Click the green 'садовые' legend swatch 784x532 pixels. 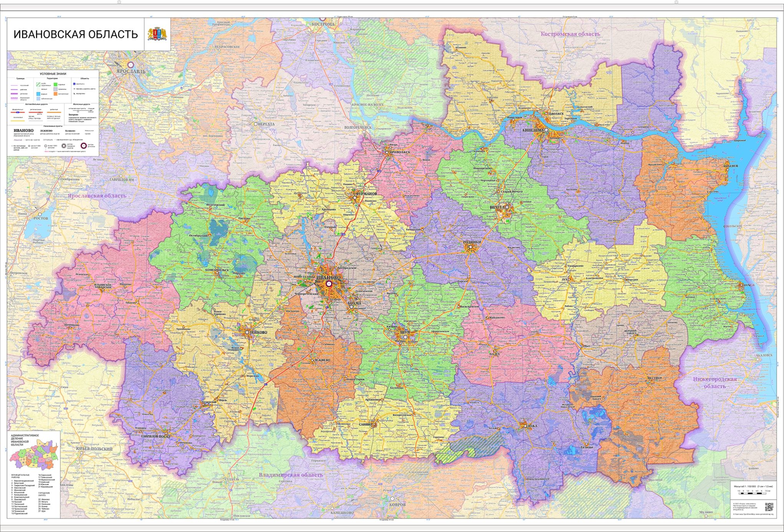pyautogui.click(x=55, y=84)
